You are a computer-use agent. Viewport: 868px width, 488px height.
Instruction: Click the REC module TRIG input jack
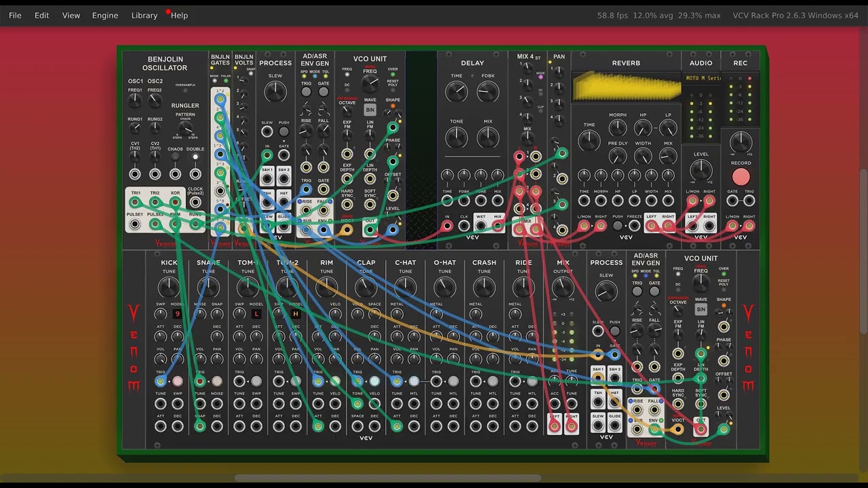(x=749, y=201)
